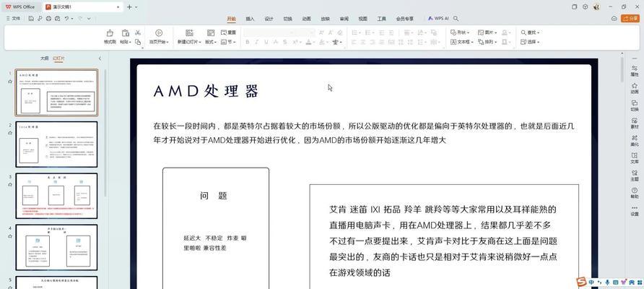Click the Undo arrow icon
This screenshot has width=644, height=289.
[66, 19]
